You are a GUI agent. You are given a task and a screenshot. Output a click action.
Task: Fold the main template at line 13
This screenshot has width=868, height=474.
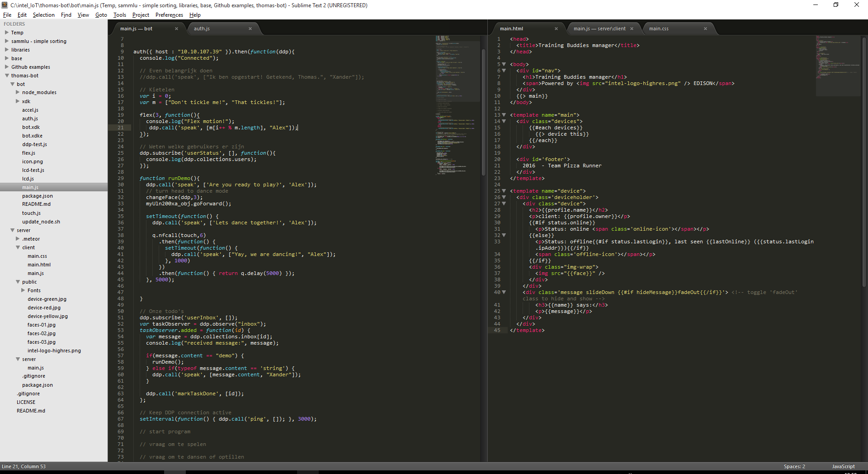pyautogui.click(x=504, y=115)
